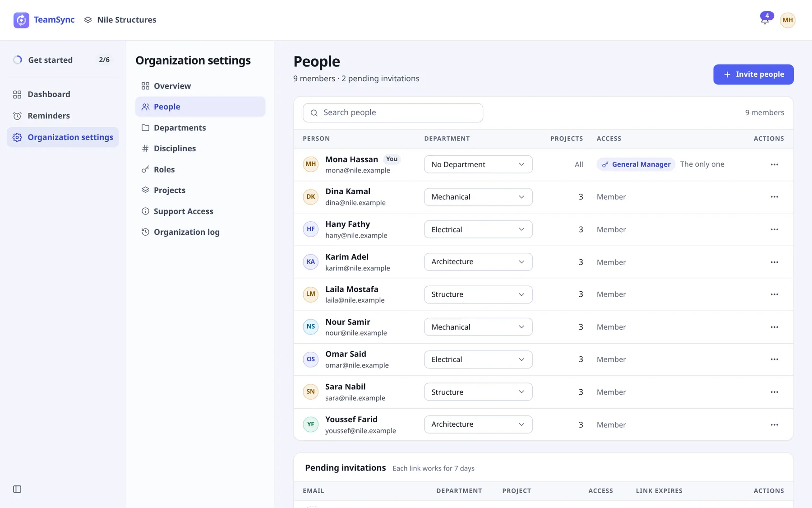
Task: Open Get started checklist 2/6
Action: [63, 60]
